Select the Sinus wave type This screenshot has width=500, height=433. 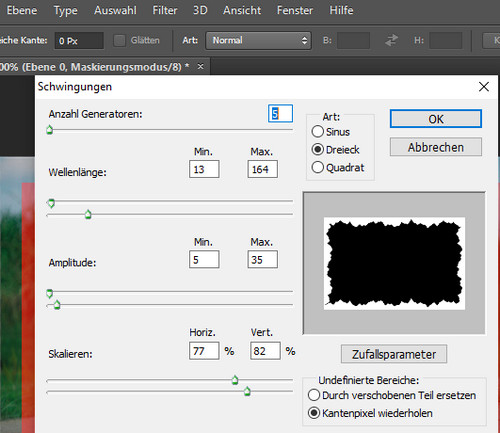(x=317, y=132)
